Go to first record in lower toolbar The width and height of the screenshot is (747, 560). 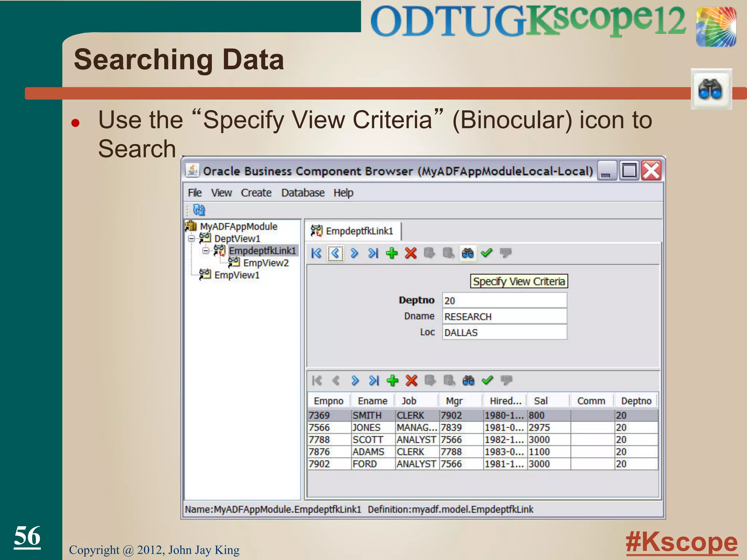317,381
